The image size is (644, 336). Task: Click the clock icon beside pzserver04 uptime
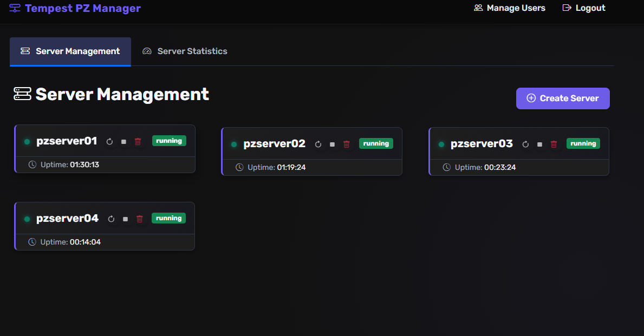coord(32,242)
